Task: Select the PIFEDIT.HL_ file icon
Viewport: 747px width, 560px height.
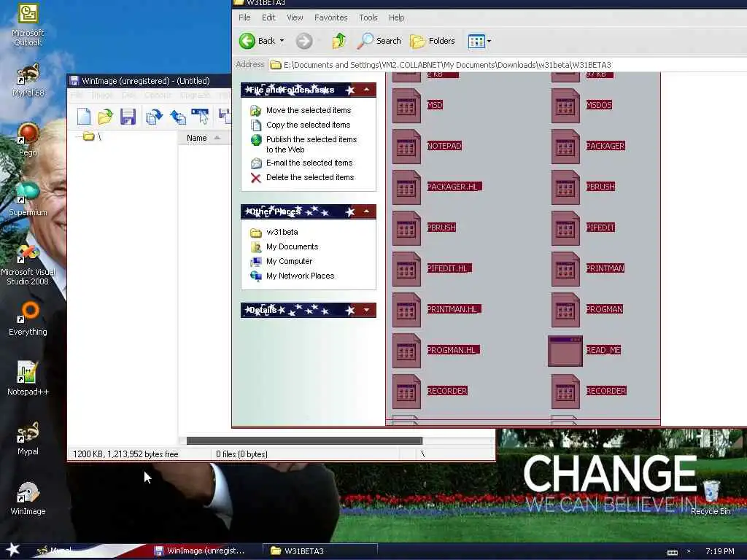Action: [406, 270]
